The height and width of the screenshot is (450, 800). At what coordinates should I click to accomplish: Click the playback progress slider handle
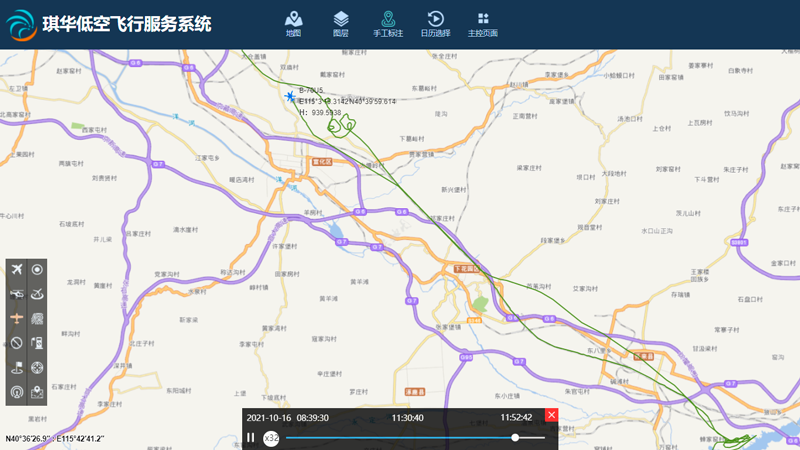[x=515, y=438]
